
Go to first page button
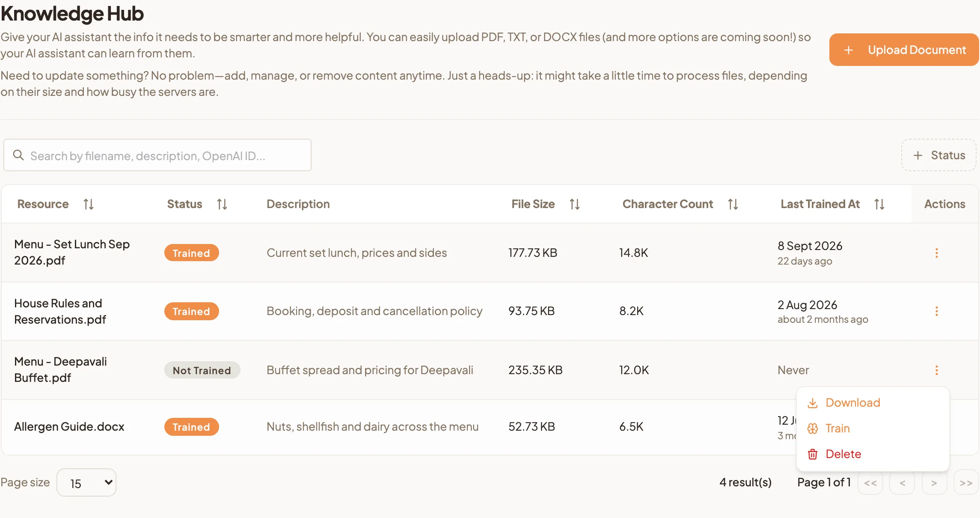tap(870, 483)
